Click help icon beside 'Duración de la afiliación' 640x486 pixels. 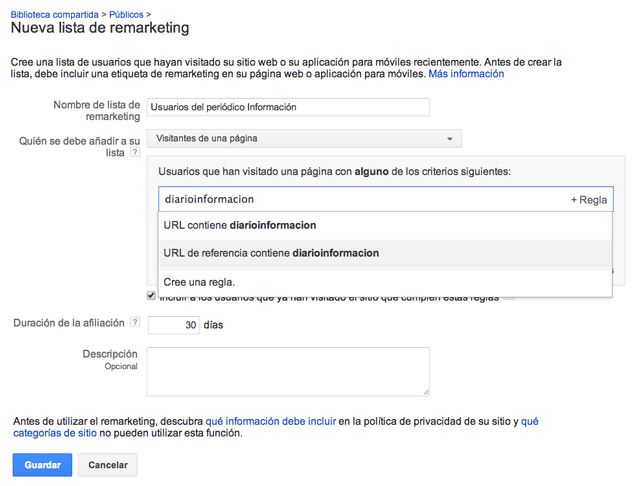(x=134, y=323)
